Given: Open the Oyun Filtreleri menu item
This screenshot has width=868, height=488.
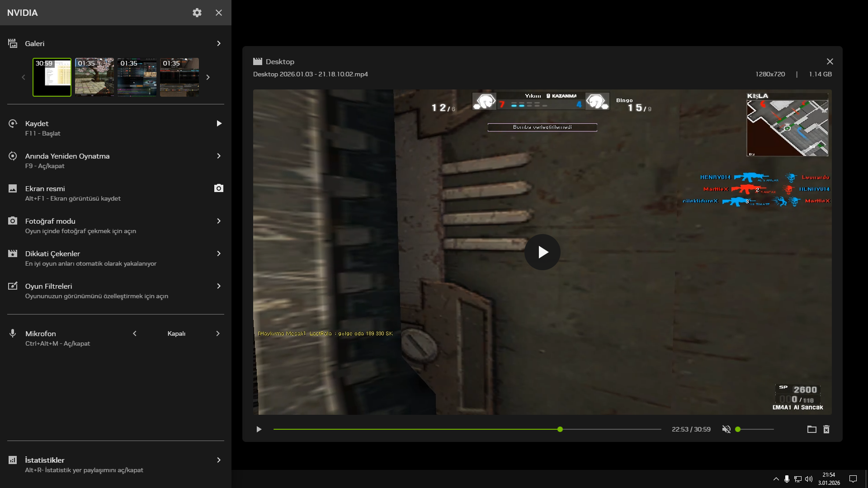Looking at the screenshot, I should (116, 291).
